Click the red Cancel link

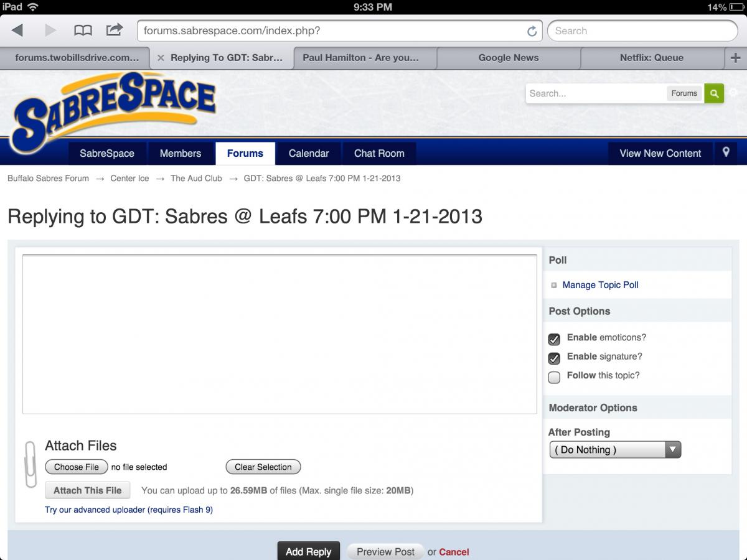[454, 552]
